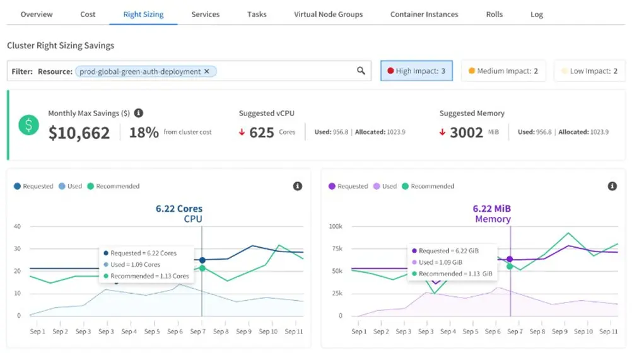Image resolution: width=644 pixels, height=353 pixels.
Task: Toggle Used series in CPU chart legend
Action: [70, 186]
